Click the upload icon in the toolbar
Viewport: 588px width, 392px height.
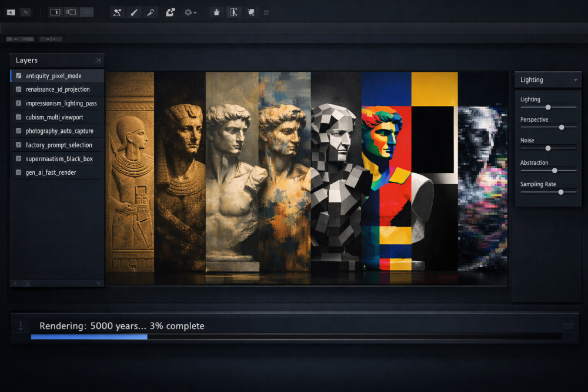pyautogui.click(x=216, y=12)
